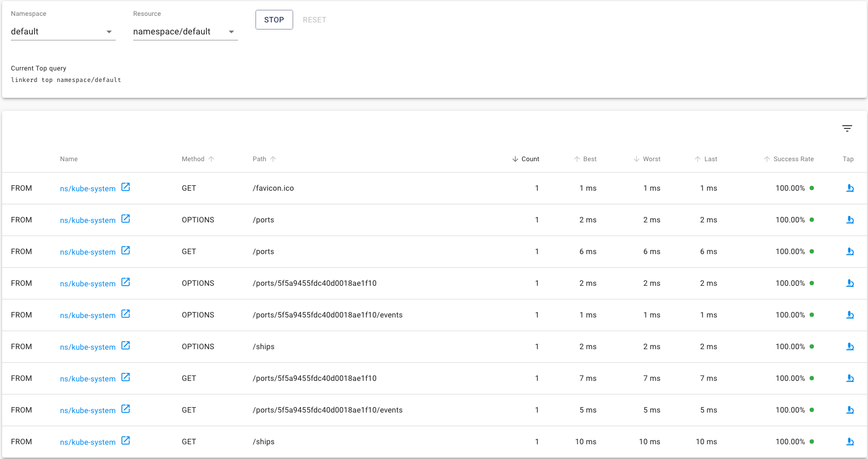Sort table by Worst latency column
The height and width of the screenshot is (459, 868).
point(646,159)
